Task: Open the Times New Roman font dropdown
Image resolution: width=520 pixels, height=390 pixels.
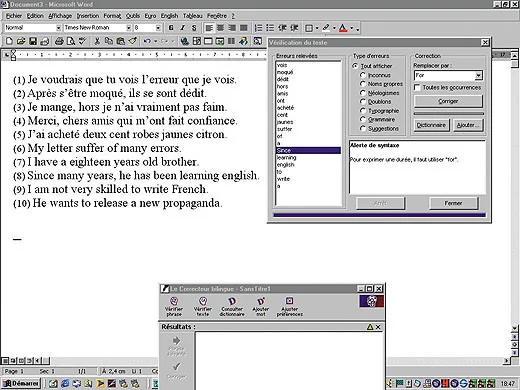Action: 128,28
